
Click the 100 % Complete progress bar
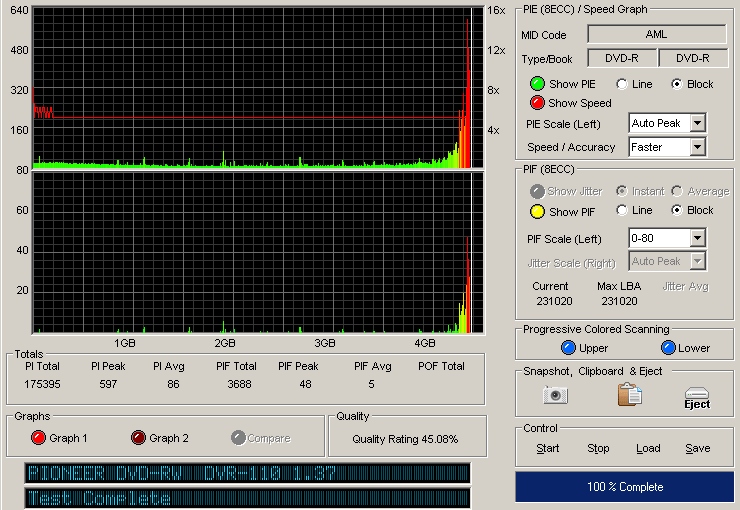(625, 486)
